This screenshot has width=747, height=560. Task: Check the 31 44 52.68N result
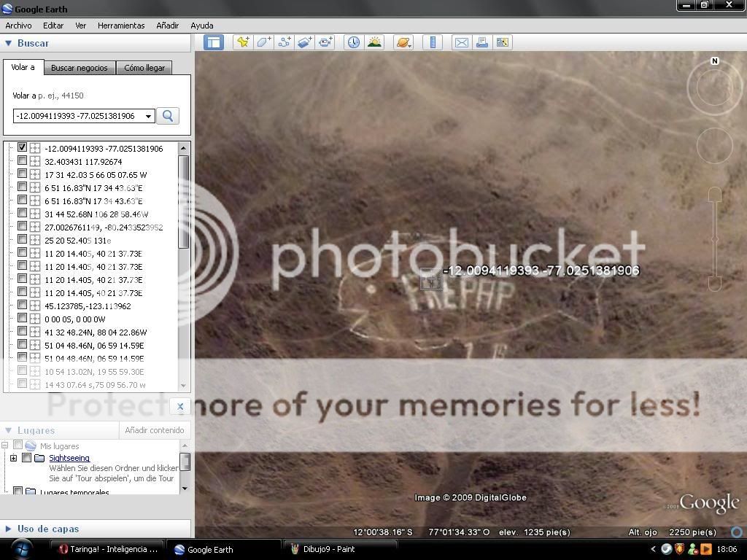(22, 214)
